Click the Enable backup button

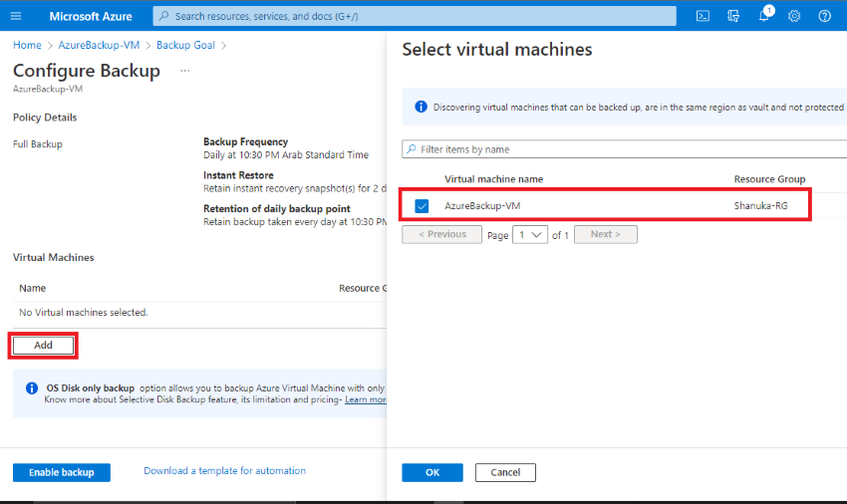coord(62,472)
